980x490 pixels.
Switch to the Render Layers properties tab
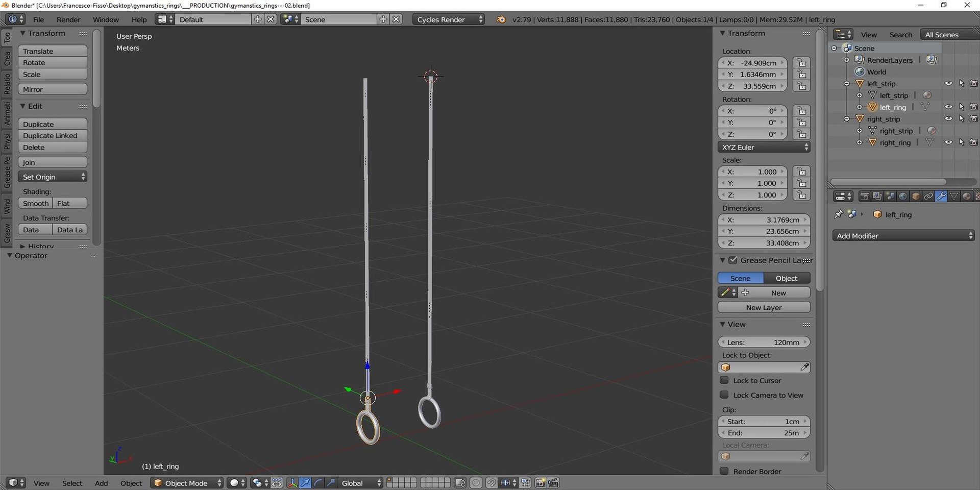point(877,197)
